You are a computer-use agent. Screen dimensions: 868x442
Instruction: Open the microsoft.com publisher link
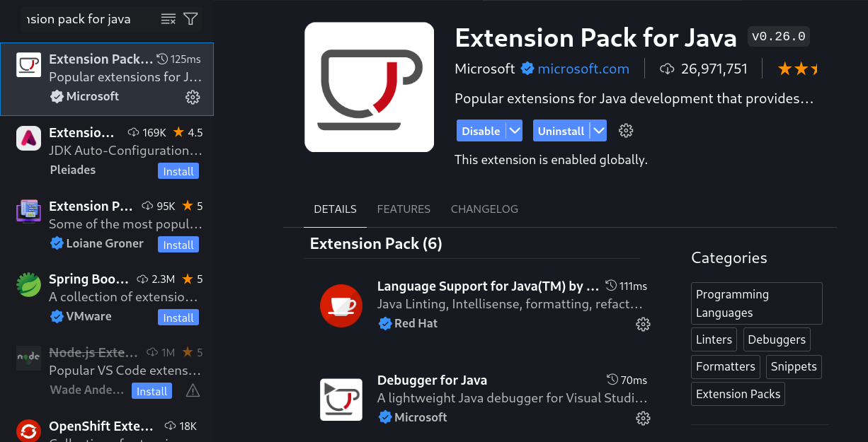(583, 69)
